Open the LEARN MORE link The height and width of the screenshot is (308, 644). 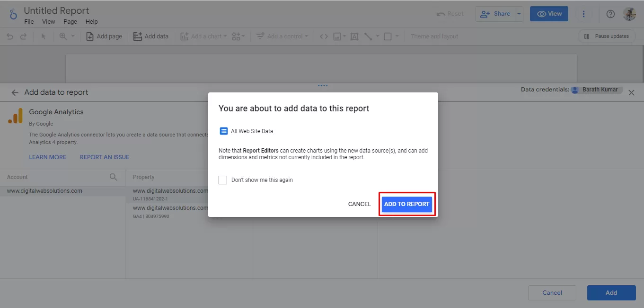point(48,157)
